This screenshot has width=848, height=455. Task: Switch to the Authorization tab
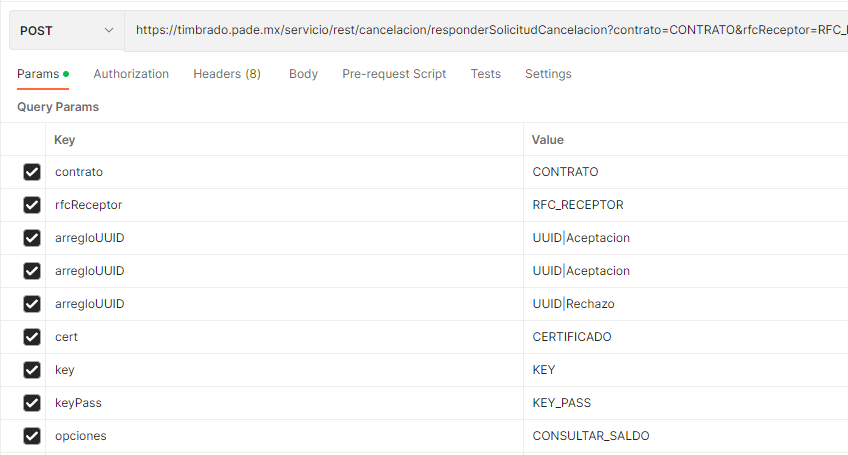tap(131, 74)
